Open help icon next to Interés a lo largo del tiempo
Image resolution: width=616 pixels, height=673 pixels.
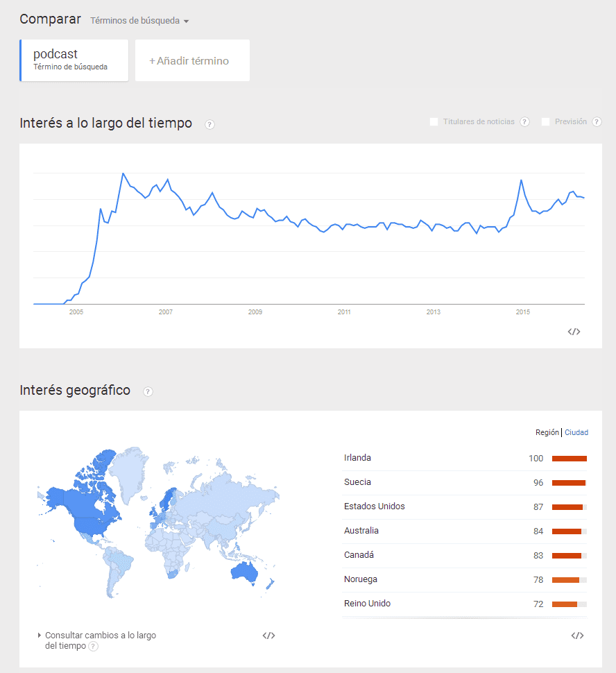click(x=209, y=124)
